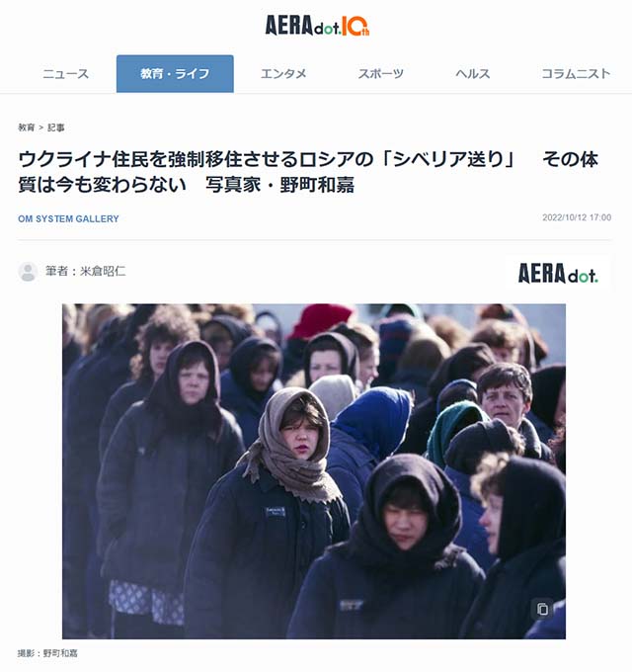Click the AERA dot. publisher badge
This screenshot has height=672, width=632.
point(558,273)
